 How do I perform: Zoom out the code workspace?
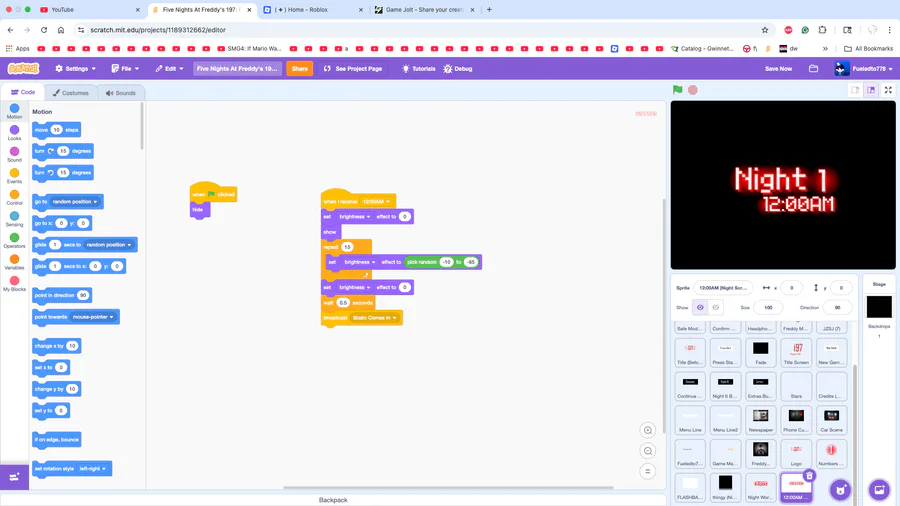647,451
